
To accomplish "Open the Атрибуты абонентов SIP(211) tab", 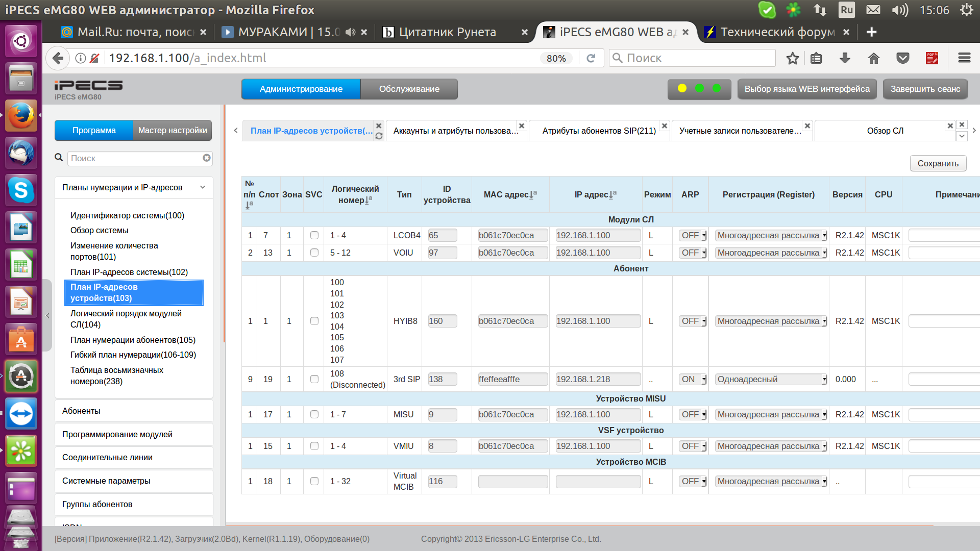I will coord(599,131).
